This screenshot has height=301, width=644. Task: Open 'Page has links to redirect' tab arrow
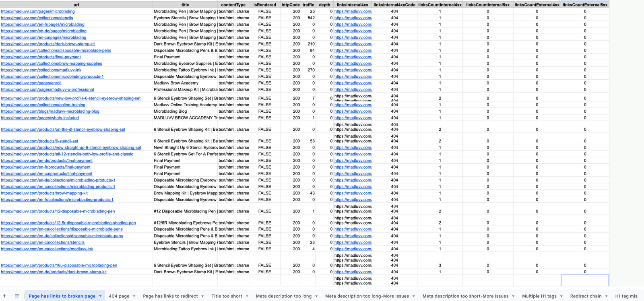point(202,296)
